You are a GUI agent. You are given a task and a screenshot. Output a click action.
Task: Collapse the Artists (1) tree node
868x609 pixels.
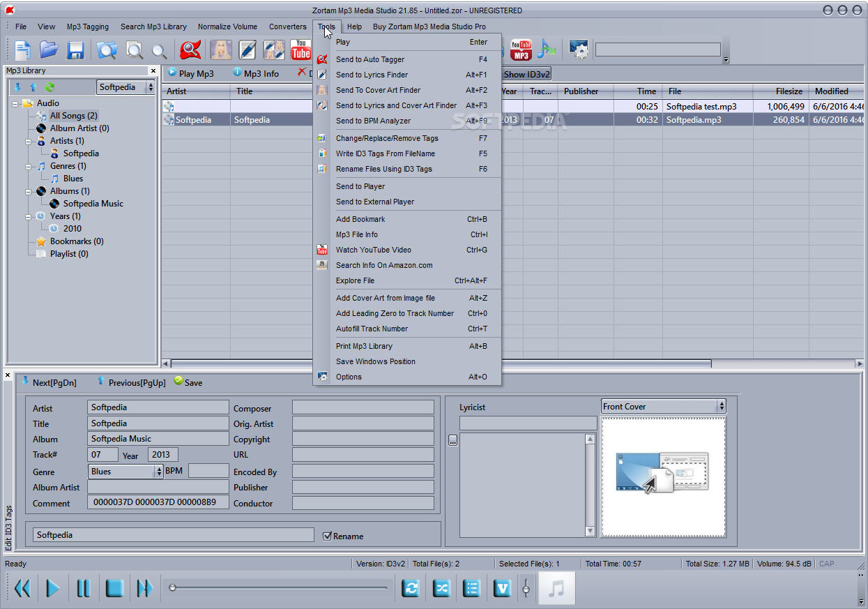(29, 141)
